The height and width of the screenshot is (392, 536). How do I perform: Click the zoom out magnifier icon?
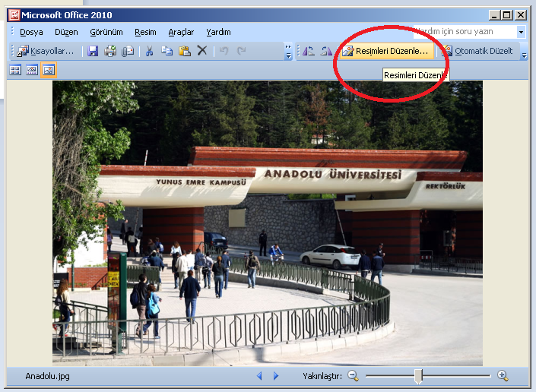(x=353, y=375)
